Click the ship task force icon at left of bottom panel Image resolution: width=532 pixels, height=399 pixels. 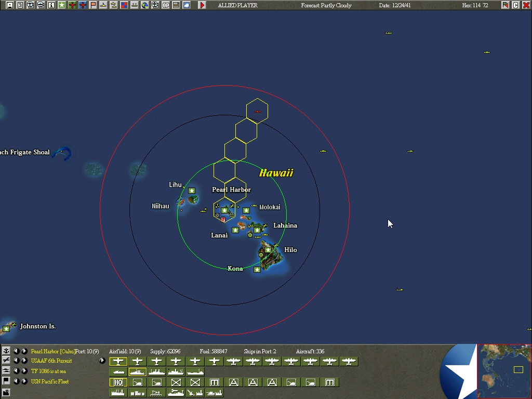[6, 370]
